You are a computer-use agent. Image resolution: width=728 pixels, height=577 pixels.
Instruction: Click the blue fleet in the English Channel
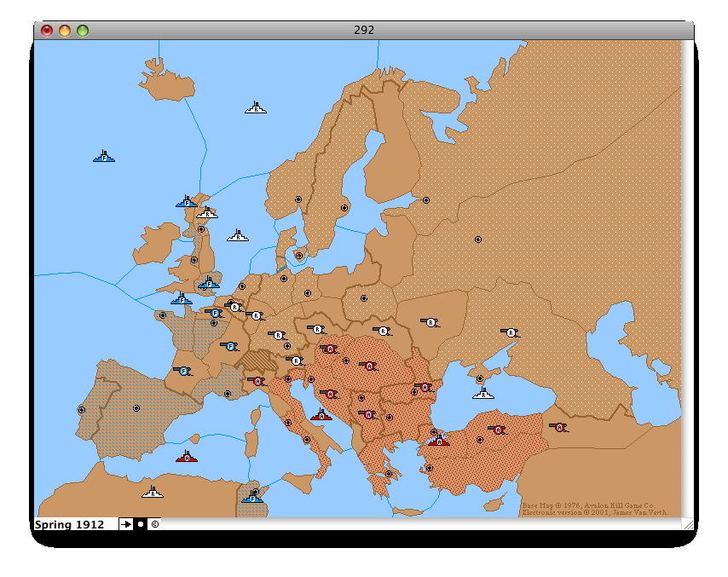(182, 298)
